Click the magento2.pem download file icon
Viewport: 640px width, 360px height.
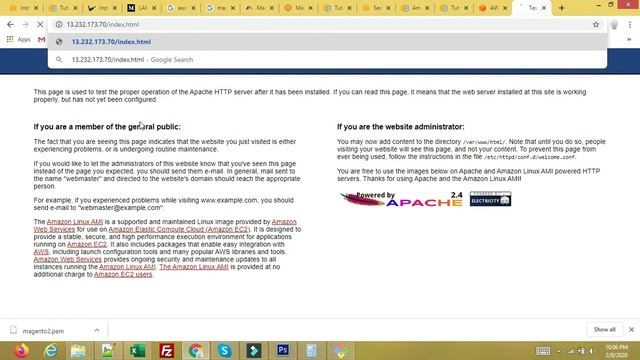tap(13, 330)
